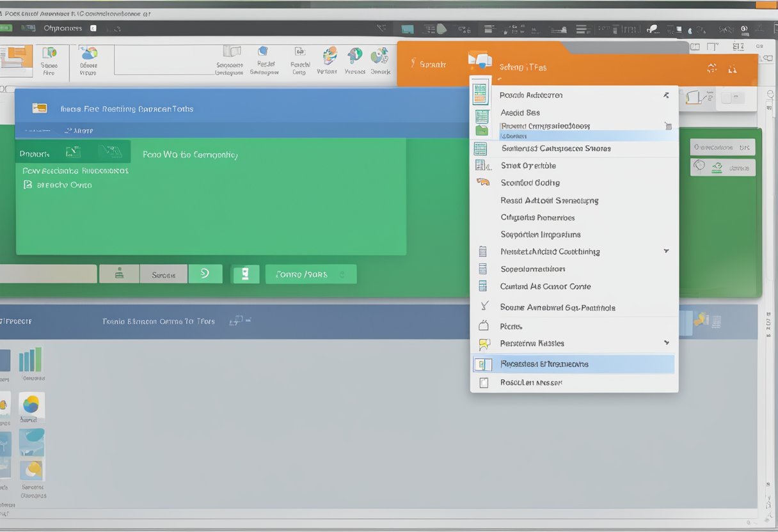Expand the 'Nestatet Aidad Coutthinhg' submenu arrow
The height and width of the screenshot is (532, 778).
point(666,251)
